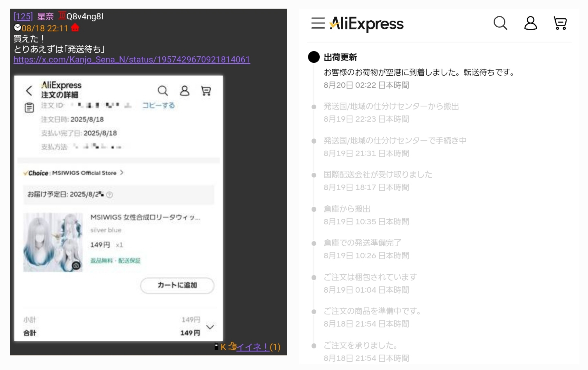Click the large AliExpress logo
The height and width of the screenshot is (370, 588).
[366, 24]
